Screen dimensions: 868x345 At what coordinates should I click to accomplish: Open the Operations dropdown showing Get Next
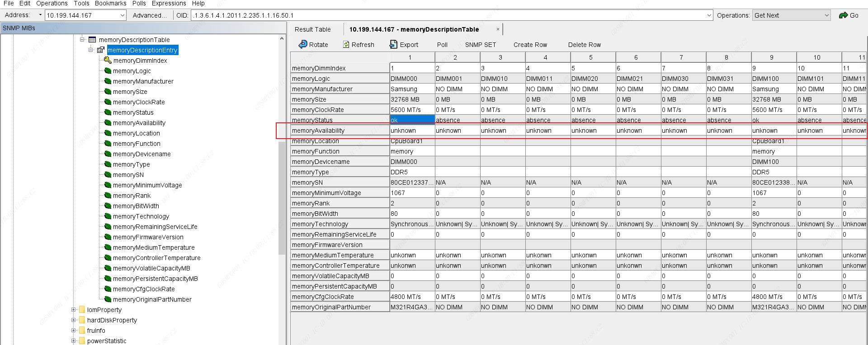point(827,15)
